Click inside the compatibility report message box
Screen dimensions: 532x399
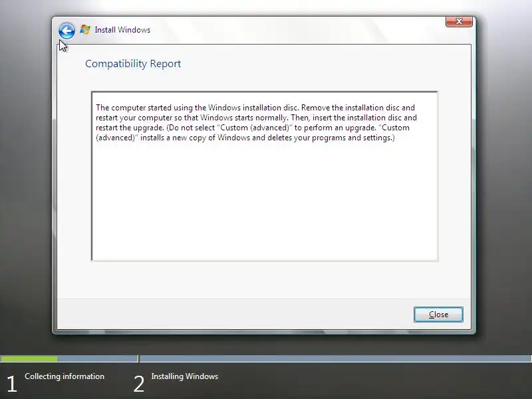265,176
